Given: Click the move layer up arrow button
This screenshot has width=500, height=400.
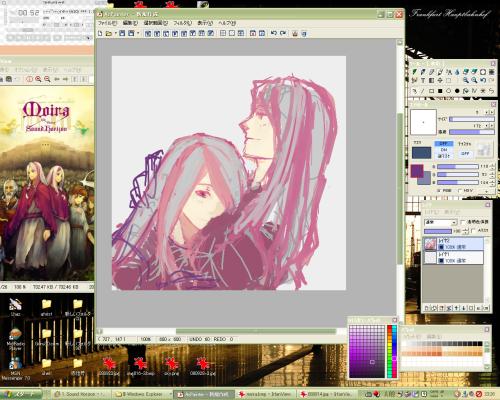Looking at the screenshot, I should pyautogui.click(x=456, y=308).
